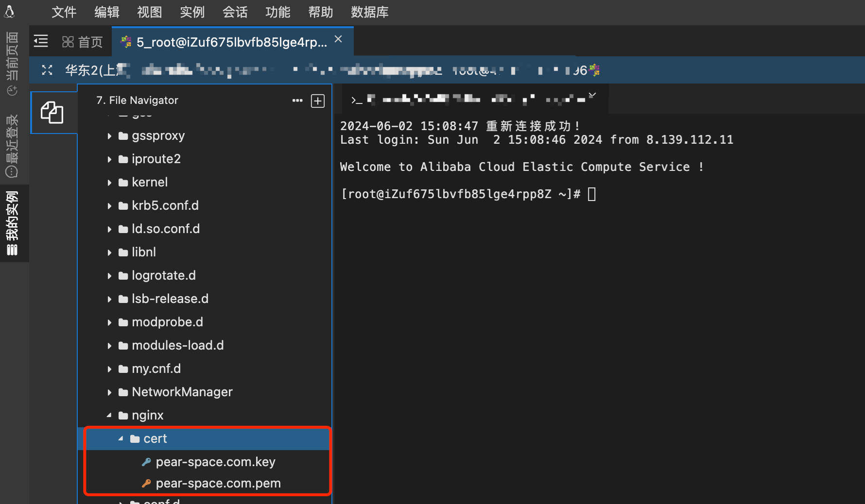
Task: Open the terminal tab dropdown chevron
Action: tap(592, 95)
